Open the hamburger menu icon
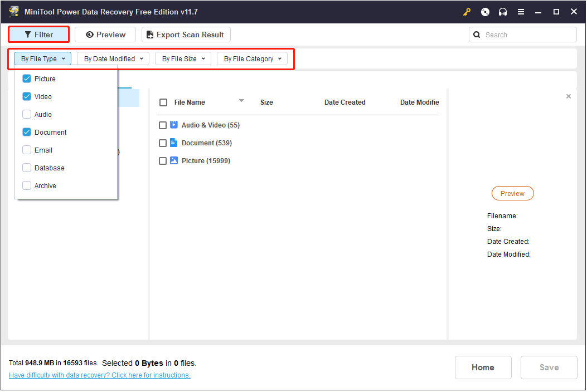Image resolution: width=587 pixels, height=392 pixels. (x=521, y=12)
